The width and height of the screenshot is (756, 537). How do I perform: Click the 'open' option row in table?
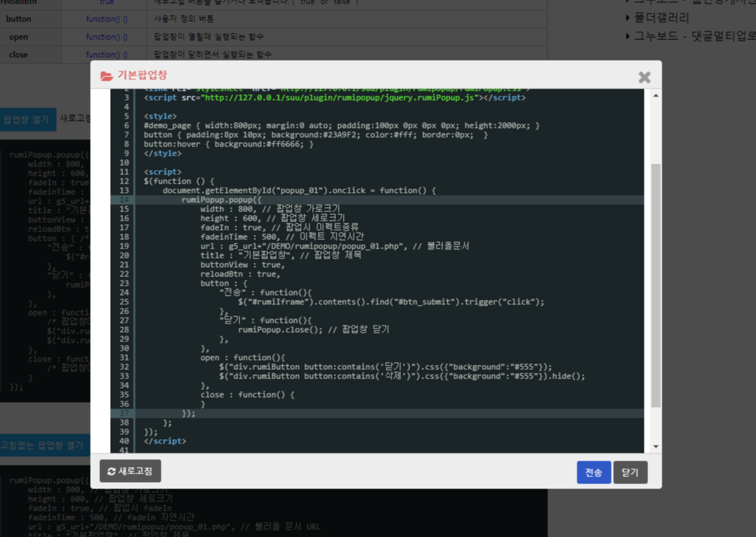[x=19, y=36]
